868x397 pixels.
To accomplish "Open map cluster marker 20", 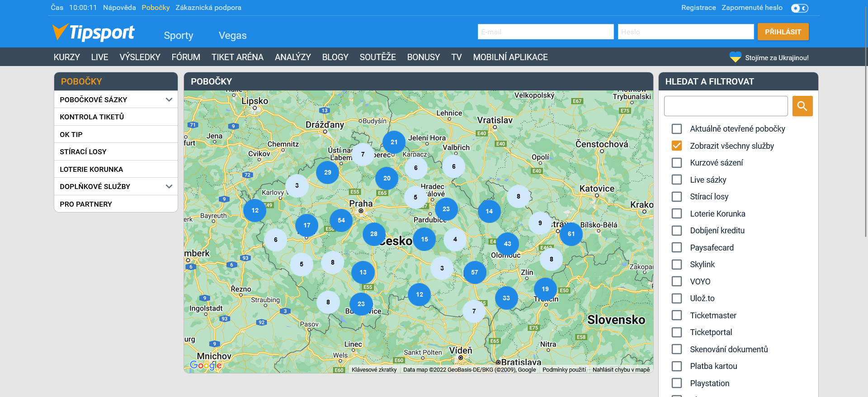I will (387, 178).
